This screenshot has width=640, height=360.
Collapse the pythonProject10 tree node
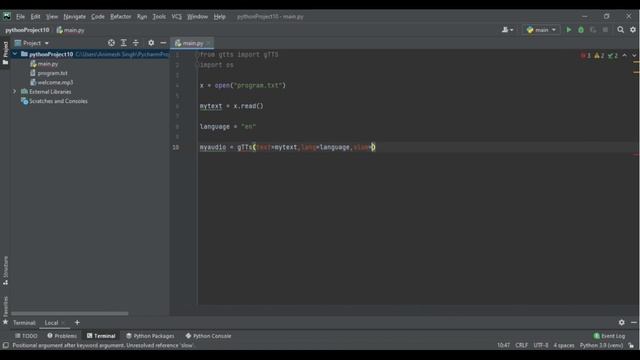click(x=15, y=54)
